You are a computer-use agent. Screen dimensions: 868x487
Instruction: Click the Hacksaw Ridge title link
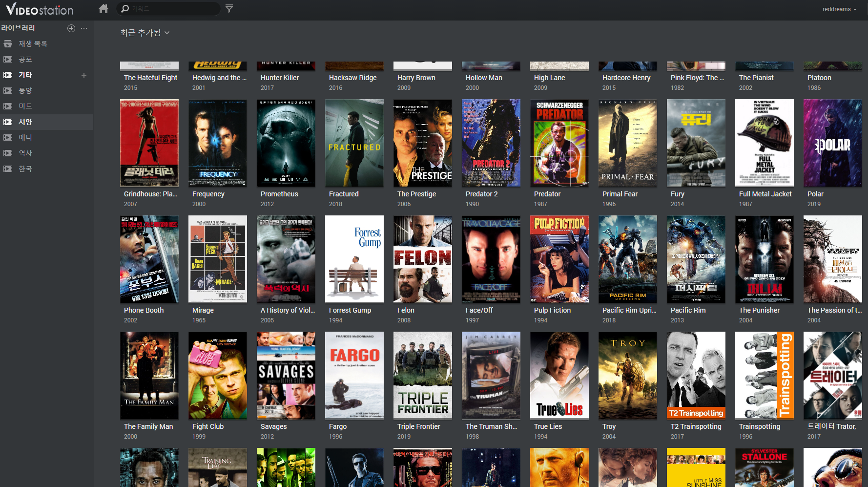pos(352,78)
